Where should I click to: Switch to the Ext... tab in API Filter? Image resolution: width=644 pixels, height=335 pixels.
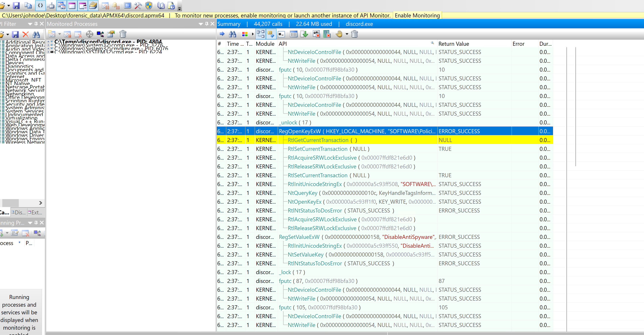pyautogui.click(x=35, y=212)
